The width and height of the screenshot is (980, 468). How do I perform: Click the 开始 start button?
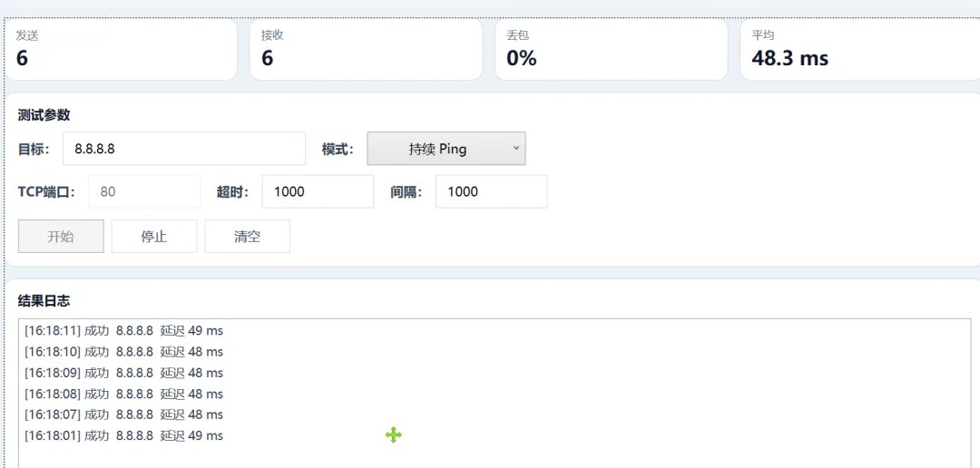point(61,236)
